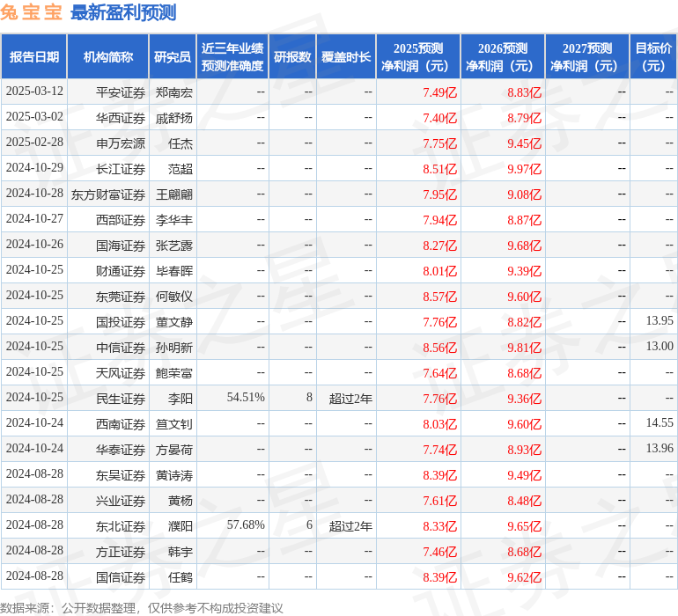Click 7.49亿 profit forecast value
The height and width of the screenshot is (616, 678).
439,92
